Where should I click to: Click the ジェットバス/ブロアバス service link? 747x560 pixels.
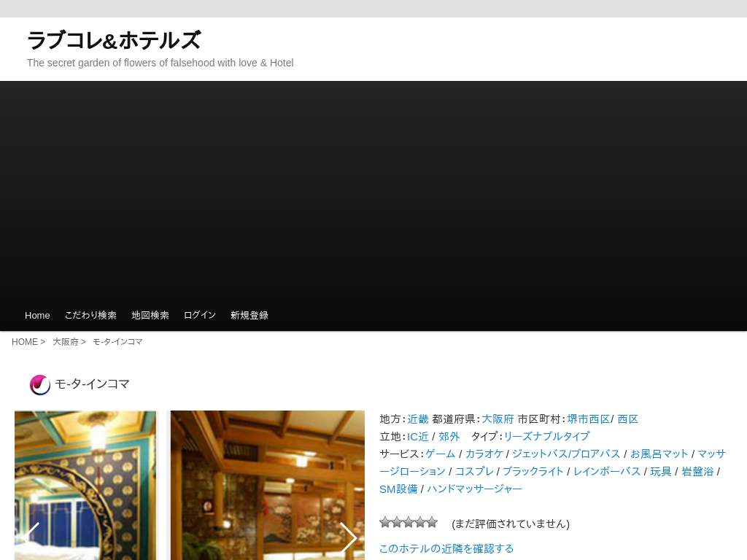coord(566,454)
